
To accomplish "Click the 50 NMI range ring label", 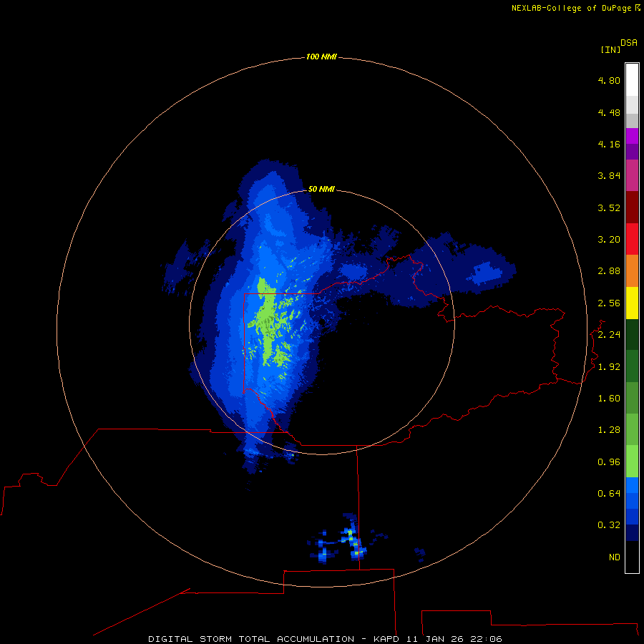I will [x=321, y=189].
